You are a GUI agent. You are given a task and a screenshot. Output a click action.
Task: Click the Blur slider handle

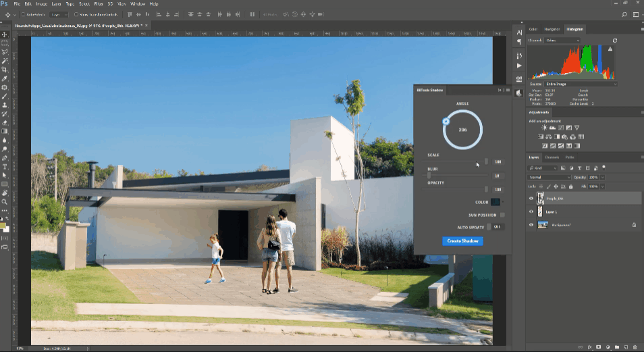click(429, 176)
